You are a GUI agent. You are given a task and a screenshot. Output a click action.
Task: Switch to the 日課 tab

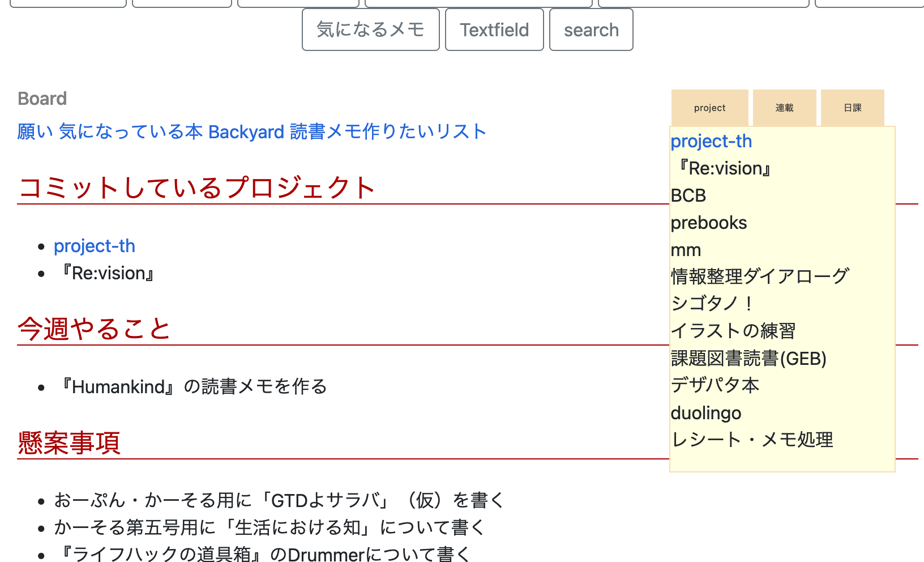click(x=853, y=108)
